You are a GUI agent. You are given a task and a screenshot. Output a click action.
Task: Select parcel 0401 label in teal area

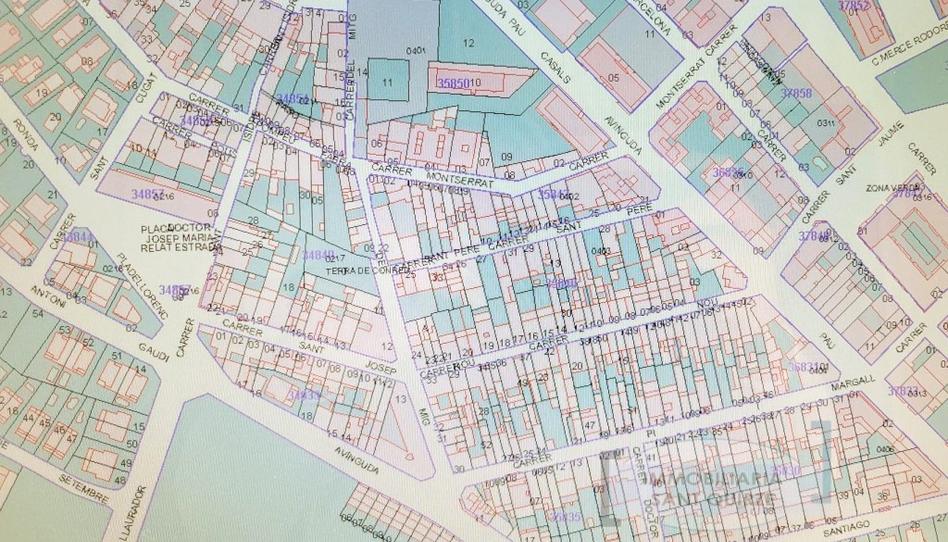point(417,49)
